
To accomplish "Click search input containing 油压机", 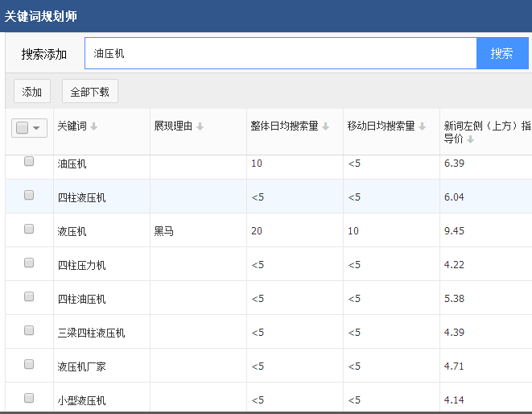I will point(280,54).
